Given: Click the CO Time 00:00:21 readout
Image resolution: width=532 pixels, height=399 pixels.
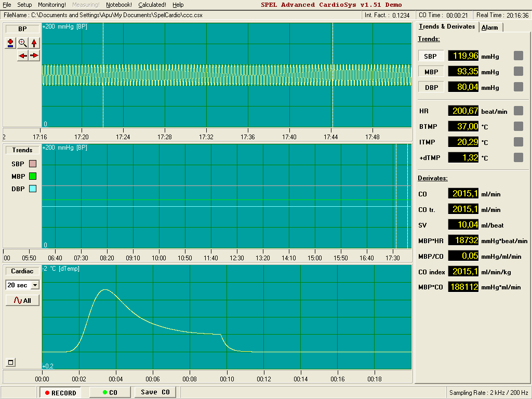Looking at the screenshot, I should point(443,15).
